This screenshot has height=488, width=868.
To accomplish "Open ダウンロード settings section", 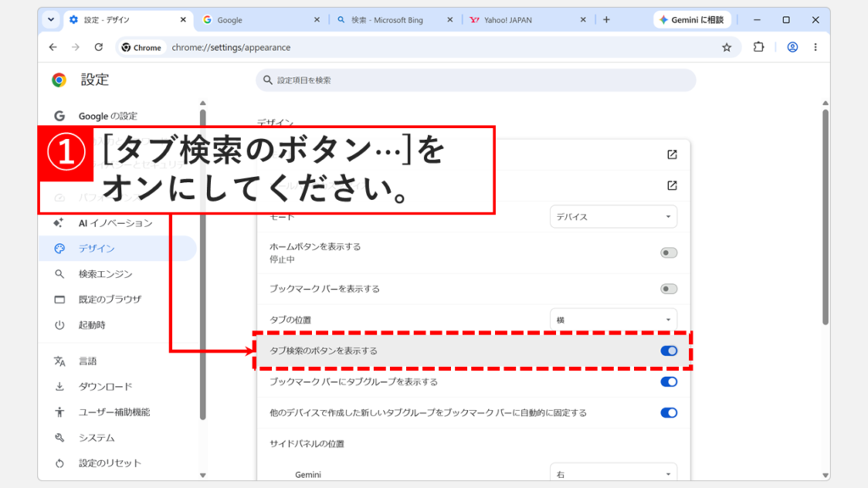I will (105, 386).
